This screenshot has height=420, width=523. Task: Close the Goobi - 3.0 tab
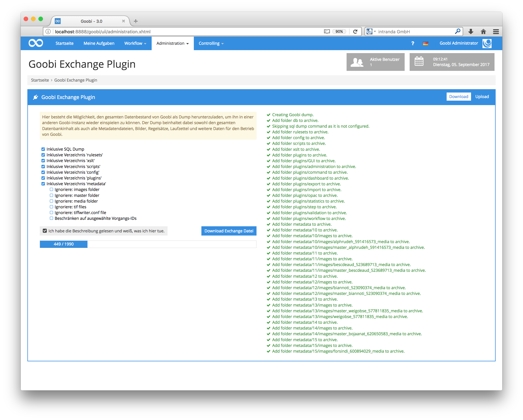tap(124, 21)
